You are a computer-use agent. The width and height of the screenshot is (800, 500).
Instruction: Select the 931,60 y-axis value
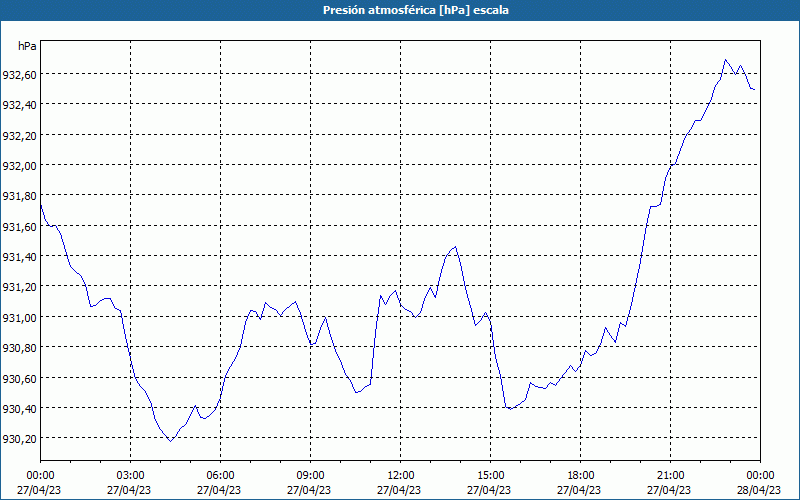(x=19, y=227)
